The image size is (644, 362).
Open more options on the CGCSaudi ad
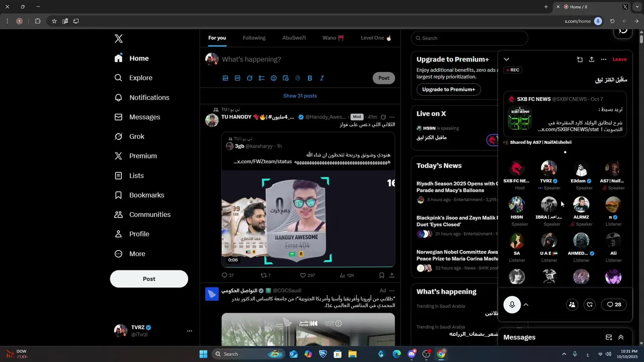click(x=392, y=291)
